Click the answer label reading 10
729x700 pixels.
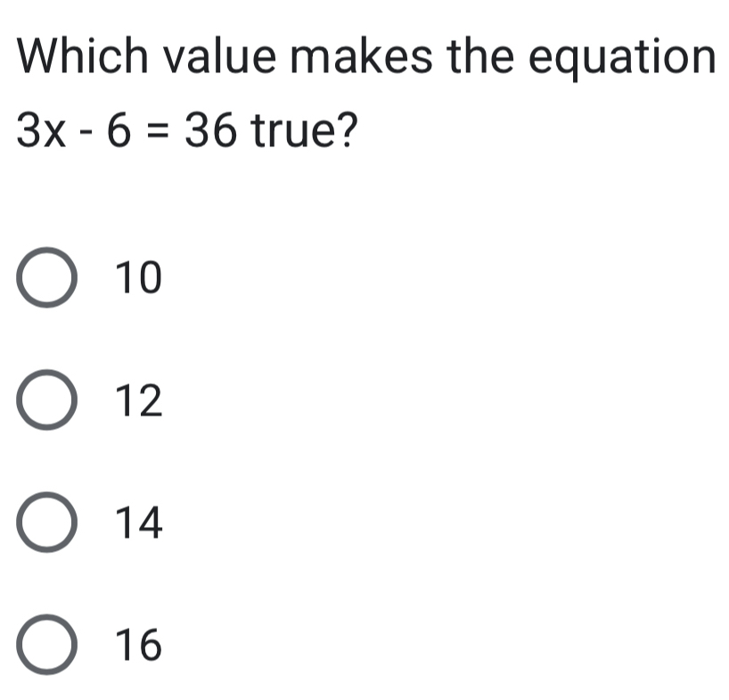(x=138, y=278)
